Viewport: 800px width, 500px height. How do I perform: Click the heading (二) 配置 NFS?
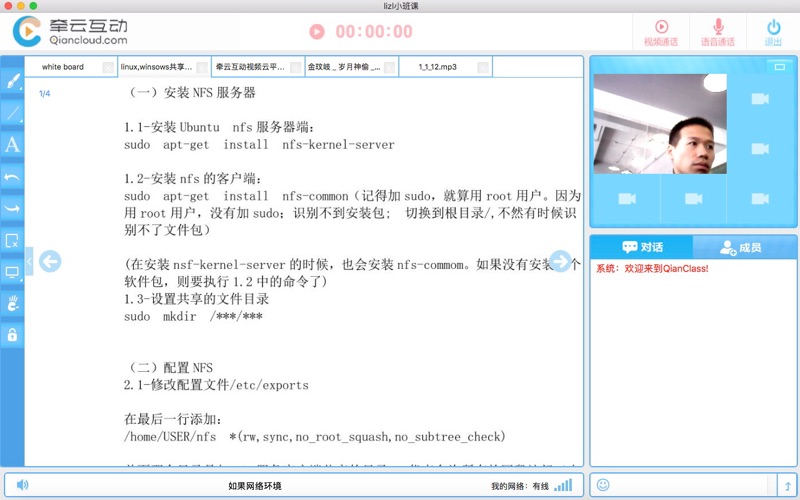[169, 368]
